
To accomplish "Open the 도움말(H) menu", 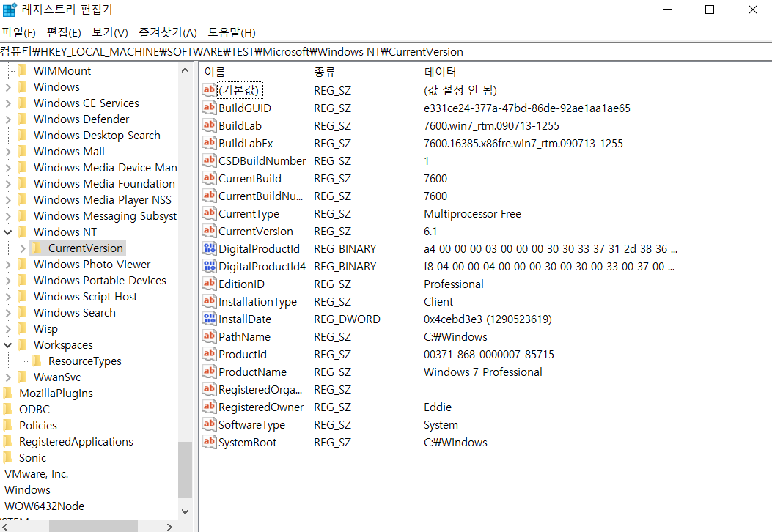I will pyautogui.click(x=232, y=32).
